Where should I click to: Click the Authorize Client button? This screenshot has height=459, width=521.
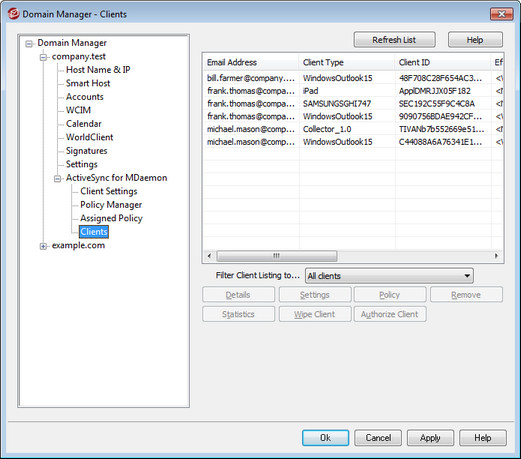[390, 314]
